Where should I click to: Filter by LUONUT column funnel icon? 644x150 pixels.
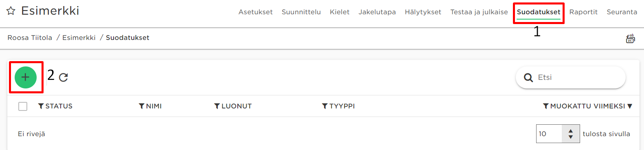point(217,106)
